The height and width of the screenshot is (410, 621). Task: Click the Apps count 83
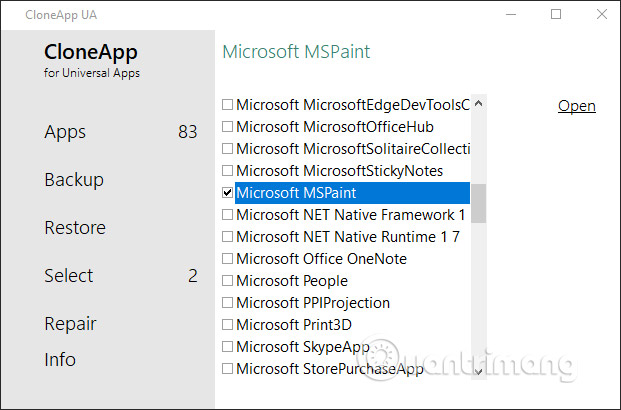(188, 132)
